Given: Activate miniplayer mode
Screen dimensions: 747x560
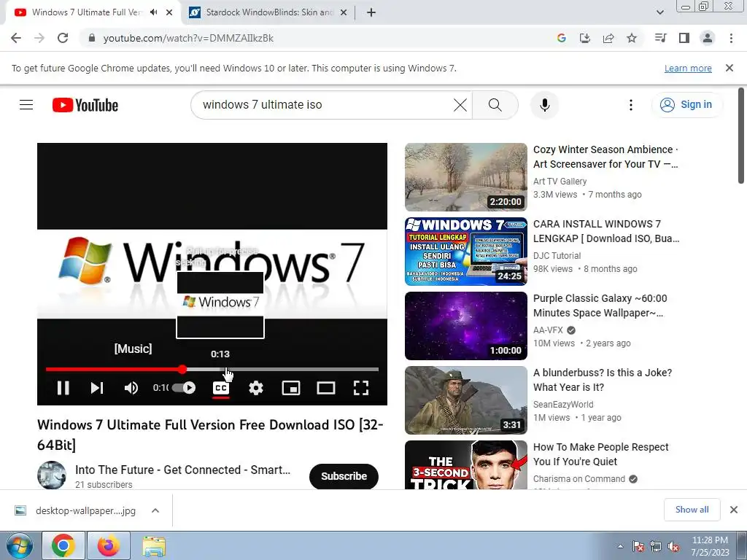Looking at the screenshot, I should click(291, 388).
